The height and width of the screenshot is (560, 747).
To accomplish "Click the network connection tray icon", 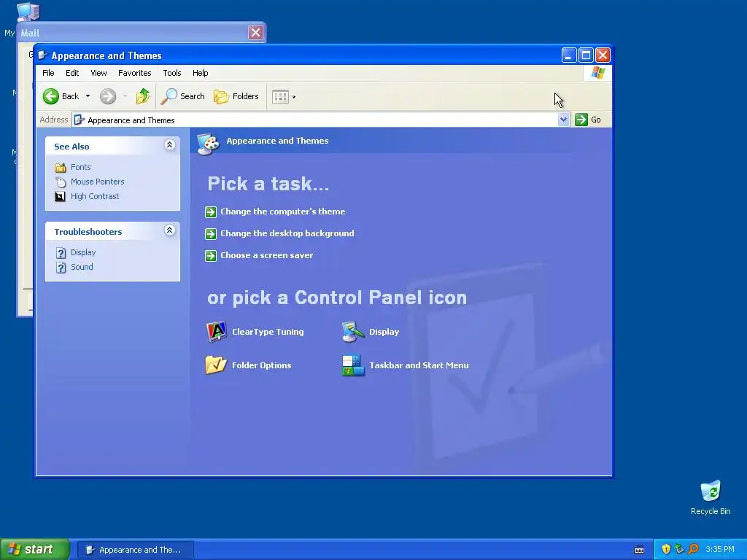I will point(679,549).
